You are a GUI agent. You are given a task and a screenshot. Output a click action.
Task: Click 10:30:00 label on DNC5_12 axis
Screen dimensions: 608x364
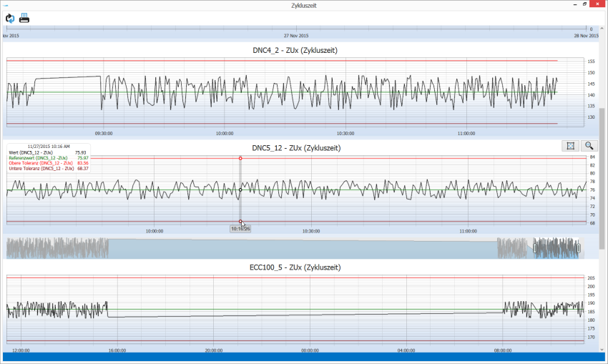[x=311, y=231]
